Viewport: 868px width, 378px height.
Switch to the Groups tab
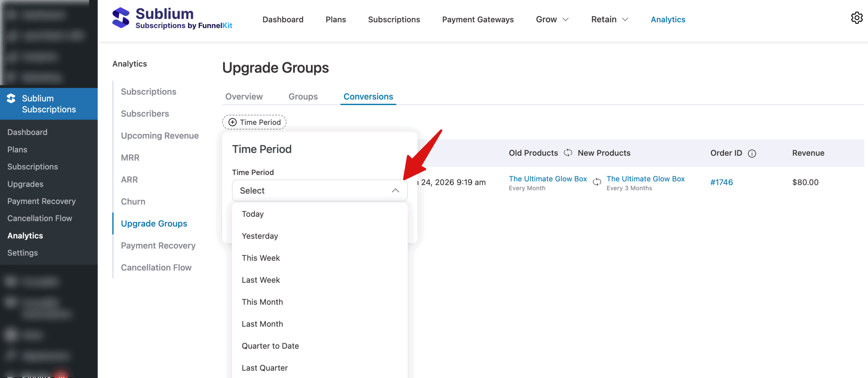pos(303,96)
